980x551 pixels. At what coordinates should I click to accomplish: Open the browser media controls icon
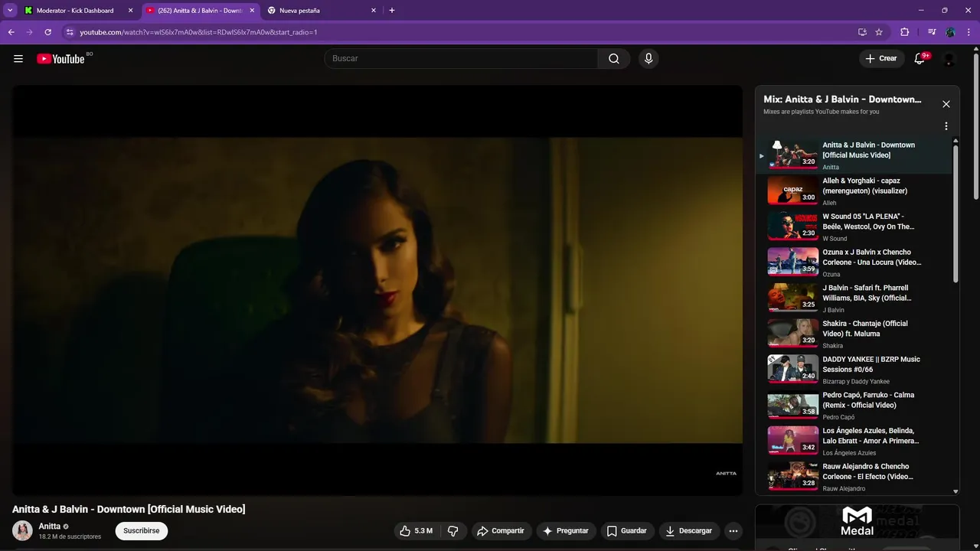tap(932, 32)
